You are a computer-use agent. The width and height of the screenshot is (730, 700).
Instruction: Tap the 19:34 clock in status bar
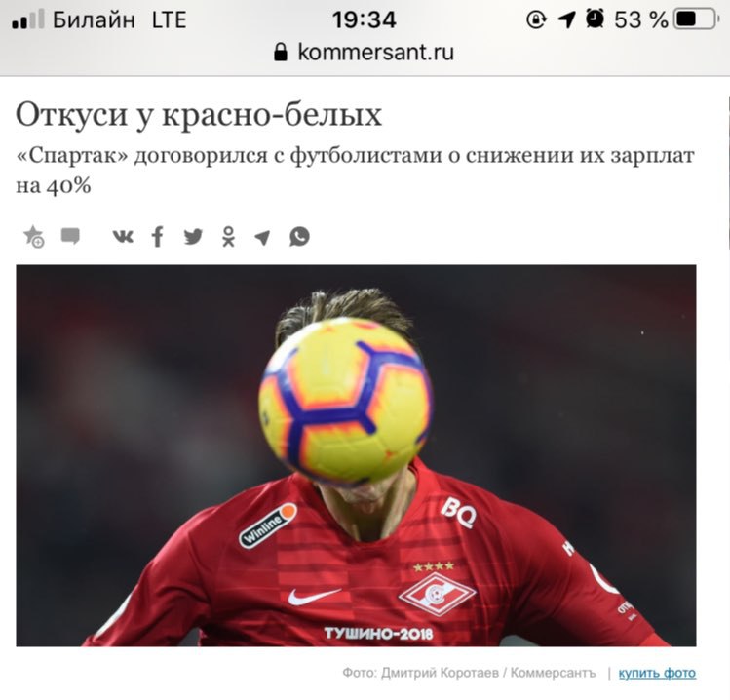pos(365,19)
